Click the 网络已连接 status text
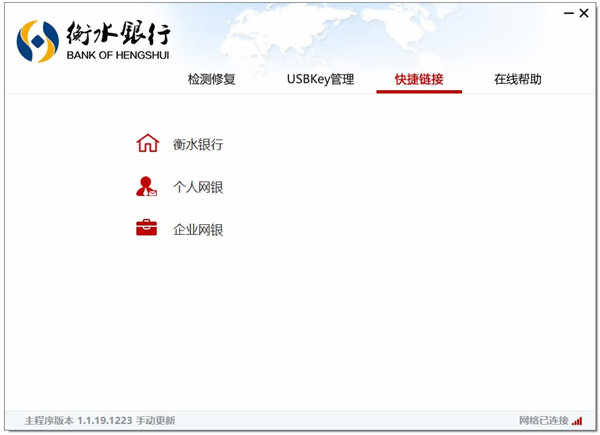This screenshot has height=435, width=600. [x=544, y=420]
